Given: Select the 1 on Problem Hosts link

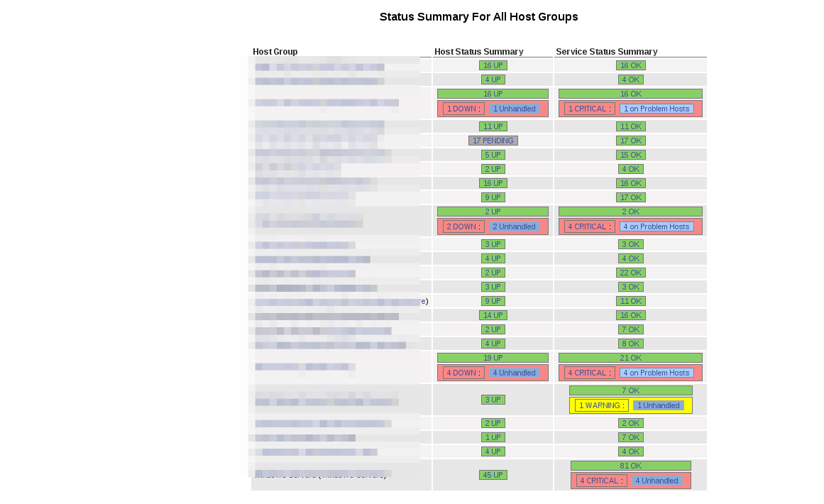Looking at the screenshot, I should point(657,109).
